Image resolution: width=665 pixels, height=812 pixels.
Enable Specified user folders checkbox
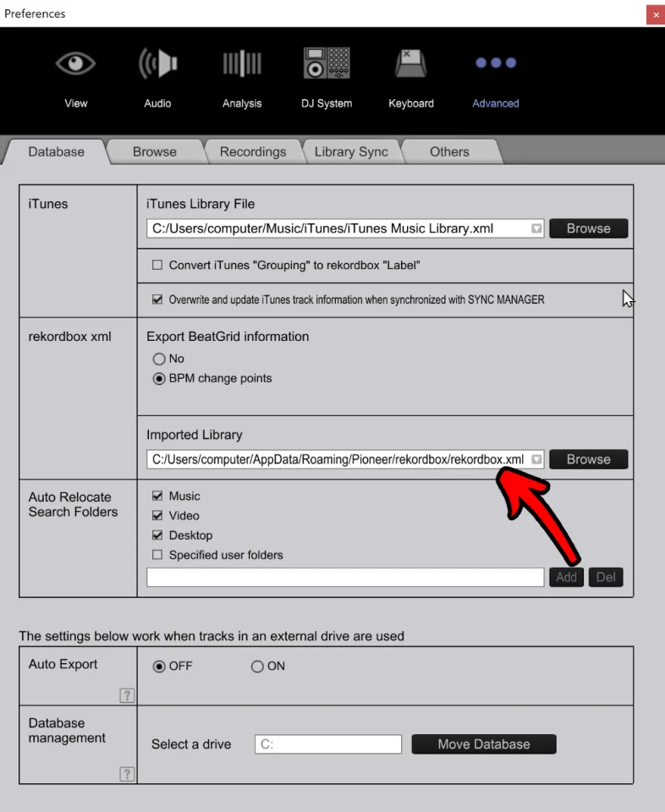(157, 555)
